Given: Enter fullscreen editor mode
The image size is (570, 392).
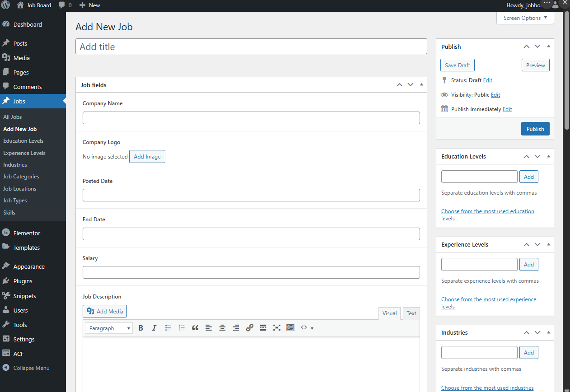Looking at the screenshot, I should [276, 328].
